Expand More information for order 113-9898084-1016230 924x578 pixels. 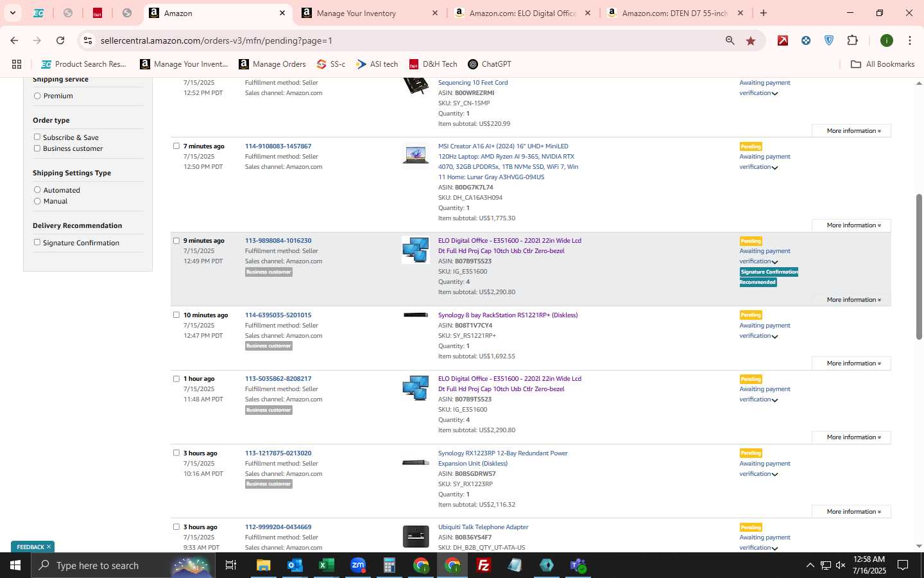[x=851, y=300]
